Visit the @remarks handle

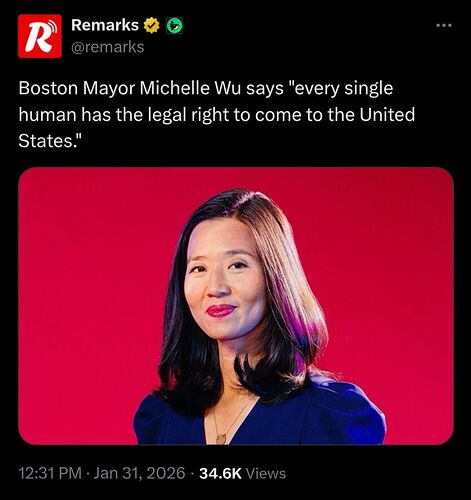click(108, 47)
